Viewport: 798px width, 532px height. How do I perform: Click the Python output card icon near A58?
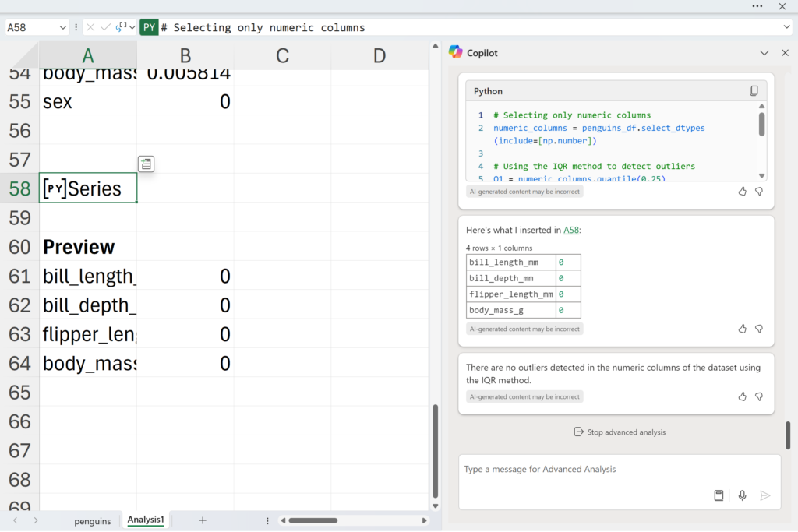pyautogui.click(x=147, y=164)
